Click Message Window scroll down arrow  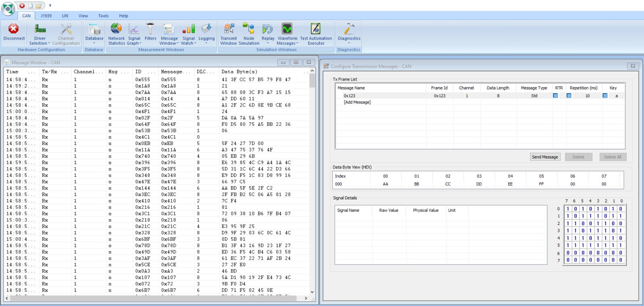312,292
